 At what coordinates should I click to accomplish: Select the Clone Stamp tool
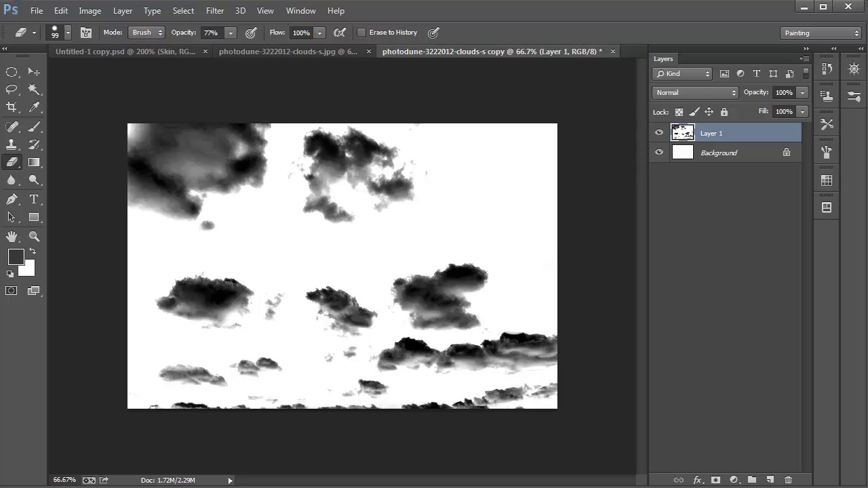(x=12, y=144)
